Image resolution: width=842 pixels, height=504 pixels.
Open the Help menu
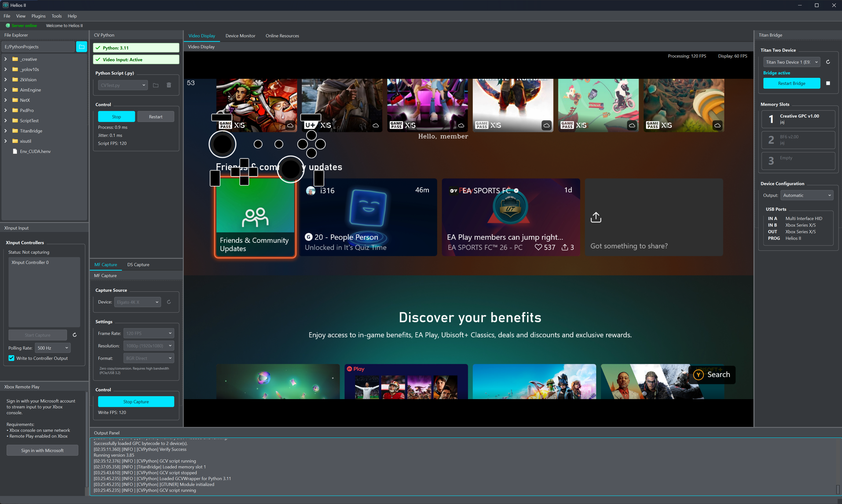[x=72, y=16]
